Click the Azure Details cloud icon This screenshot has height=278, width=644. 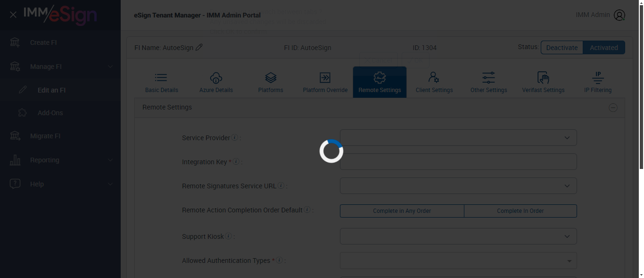point(216,77)
